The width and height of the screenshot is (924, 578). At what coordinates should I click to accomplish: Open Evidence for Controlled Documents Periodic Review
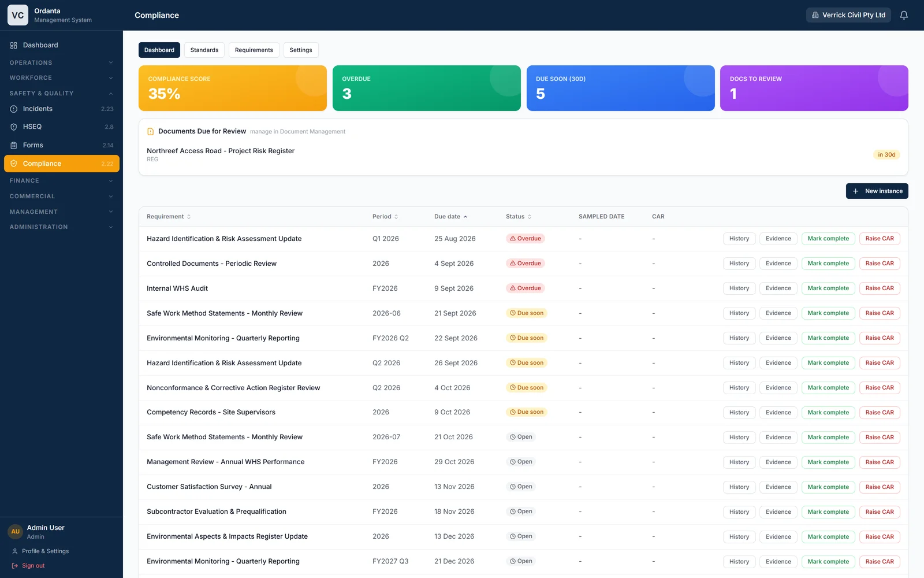[x=778, y=264]
